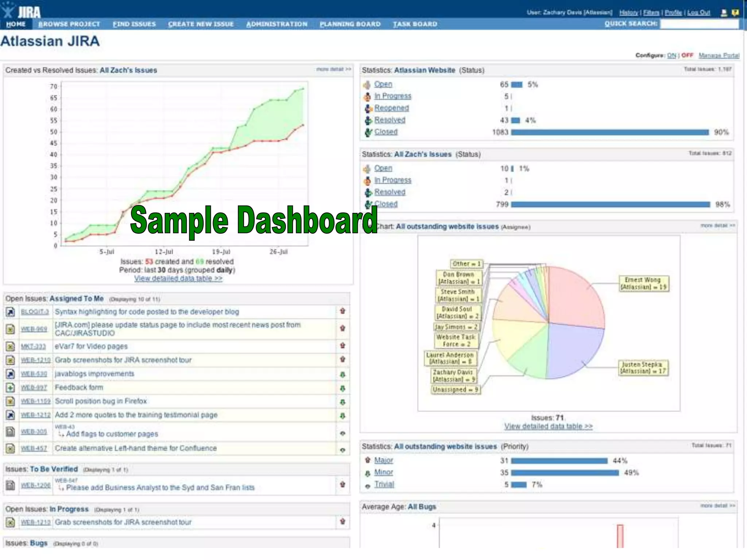Click the Open status icon in Atlassian Website stats
The image size is (747, 560).
pyautogui.click(x=367, y=85)
